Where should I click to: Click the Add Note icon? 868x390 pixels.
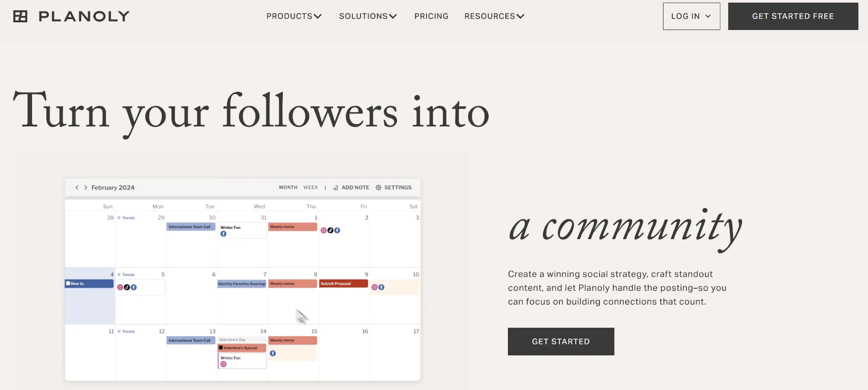pos(336,187)
